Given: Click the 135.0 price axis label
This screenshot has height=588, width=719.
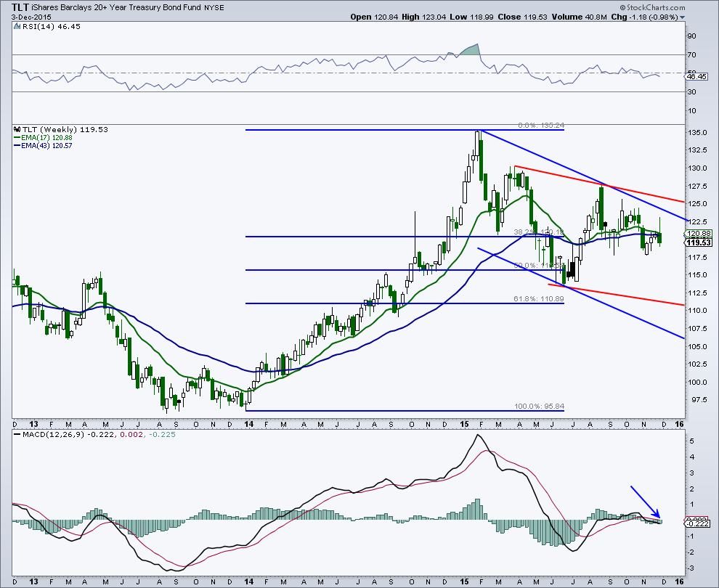Looking at the screenshot, I should coord(697,132).
